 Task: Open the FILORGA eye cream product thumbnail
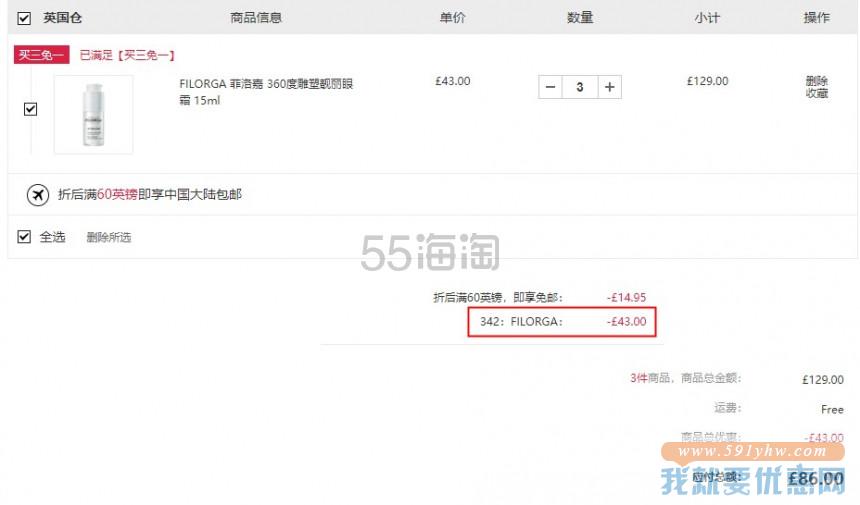(94, 115)
